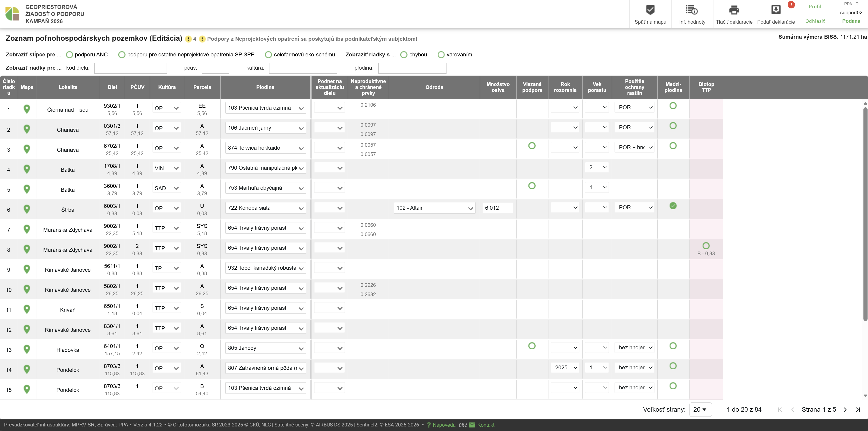Jump to last page arrow icon

[x=858, y=409]
